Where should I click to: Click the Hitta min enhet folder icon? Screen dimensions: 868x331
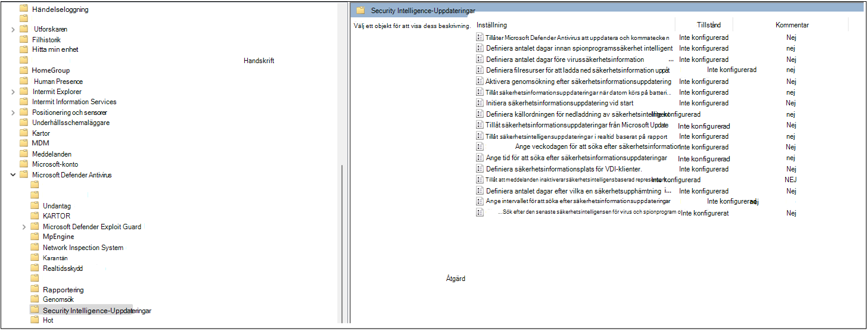click(24, 49)
